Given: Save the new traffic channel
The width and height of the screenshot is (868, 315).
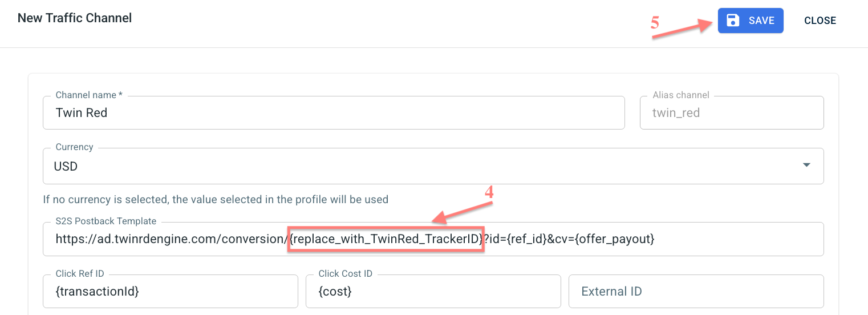Looking at the screenshot, I should click(x=751, y=21).
